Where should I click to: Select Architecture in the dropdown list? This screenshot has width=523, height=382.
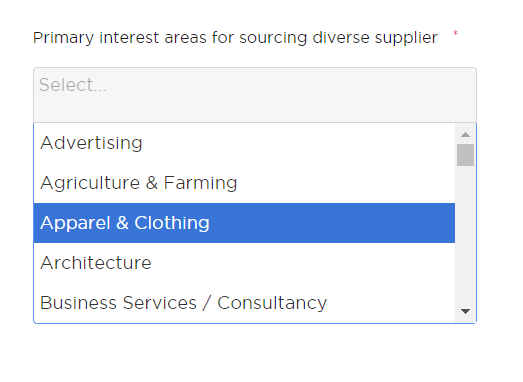click(244, 263)
